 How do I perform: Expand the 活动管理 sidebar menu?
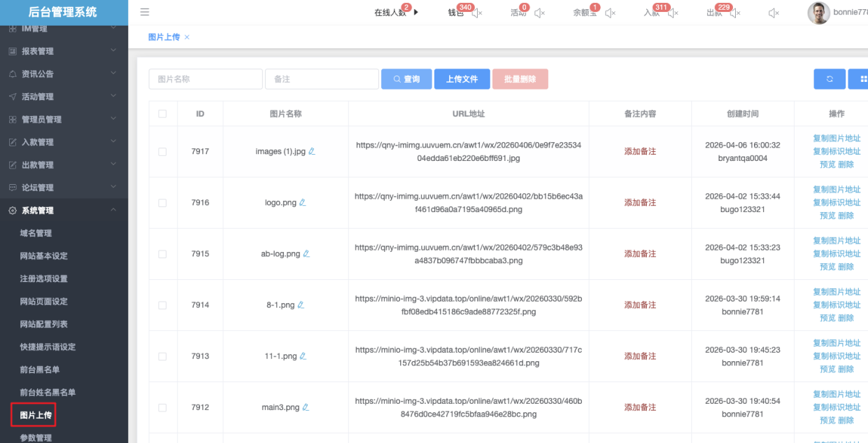pos(63,97)
